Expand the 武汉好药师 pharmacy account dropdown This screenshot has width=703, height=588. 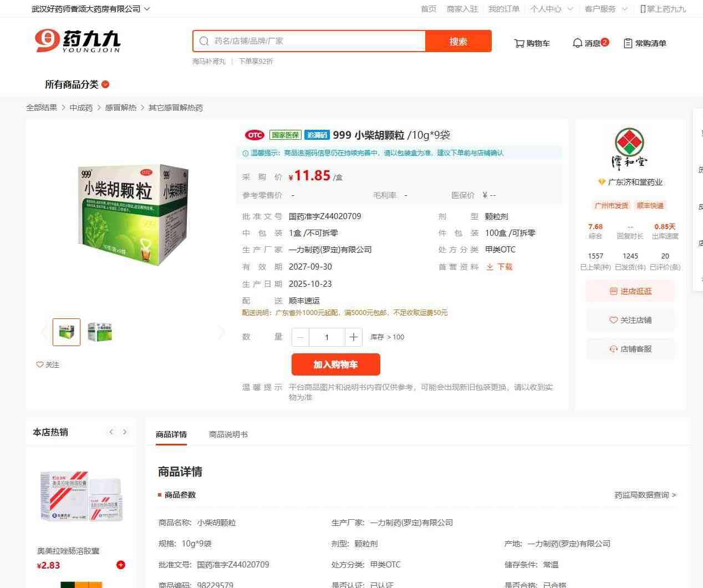point(90,9)
